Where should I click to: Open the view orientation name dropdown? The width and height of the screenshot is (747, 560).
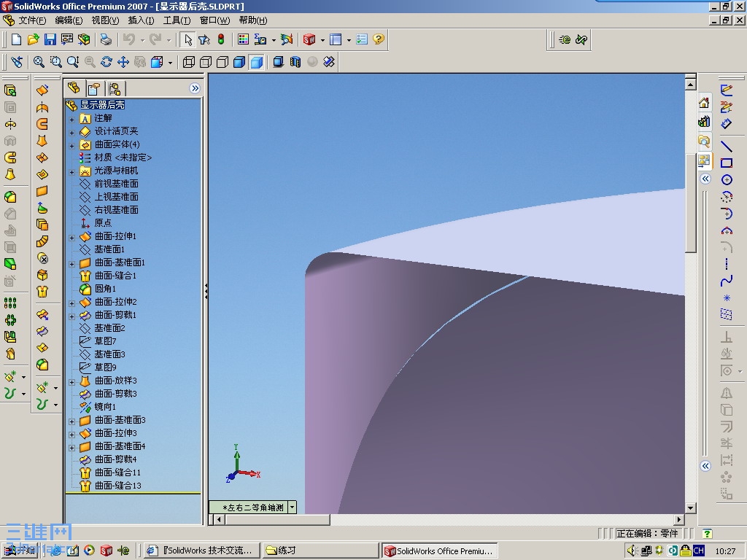(x=293, y=507)
